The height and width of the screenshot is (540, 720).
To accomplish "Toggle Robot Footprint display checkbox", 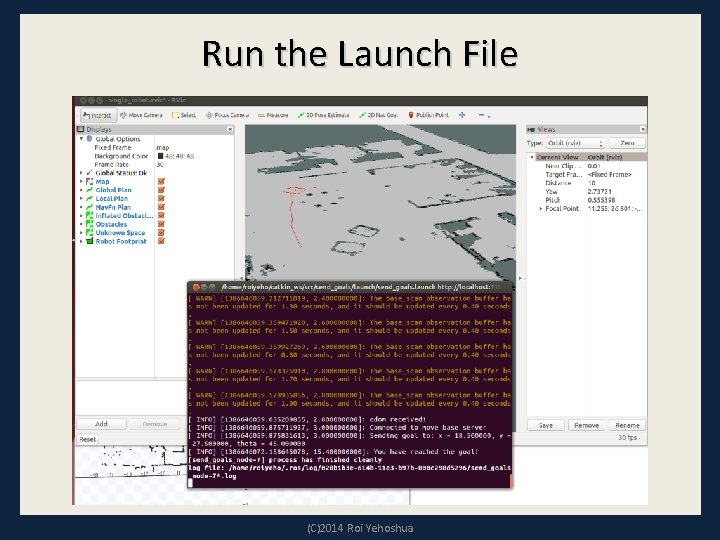I will pos(161,241).
